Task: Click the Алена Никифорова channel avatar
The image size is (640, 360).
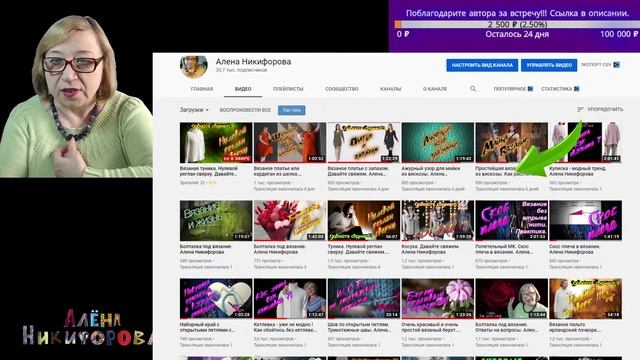Action: (194, 66)
